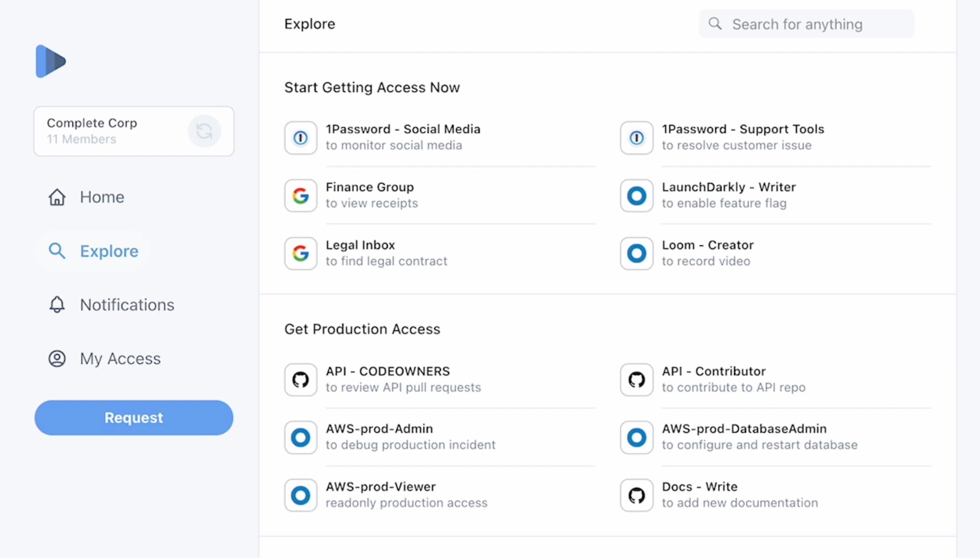Image resolution: width=980 pixels, height=558 pixels.
Task: Click the My Access person icon
Action: [57, 359]
